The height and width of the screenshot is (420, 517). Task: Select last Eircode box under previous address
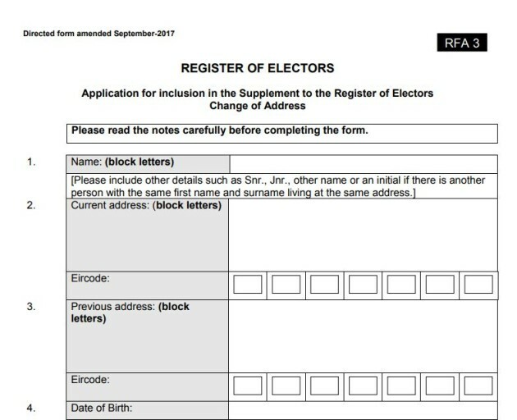pos(478,386)
